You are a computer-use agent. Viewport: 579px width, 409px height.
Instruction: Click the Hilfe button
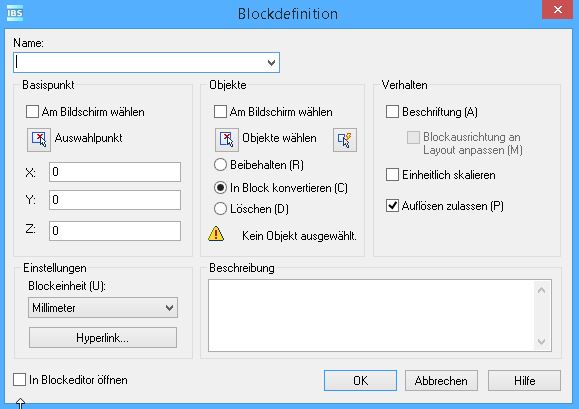[524, 381]
